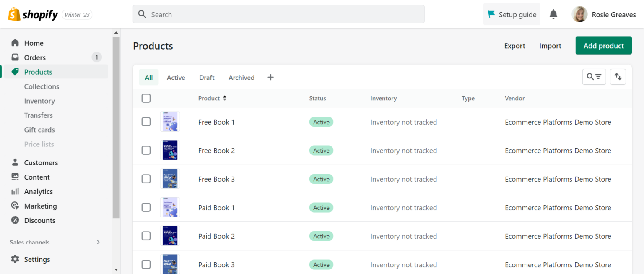Open search and filter for products
644x274 pixels.
[594, 77]
